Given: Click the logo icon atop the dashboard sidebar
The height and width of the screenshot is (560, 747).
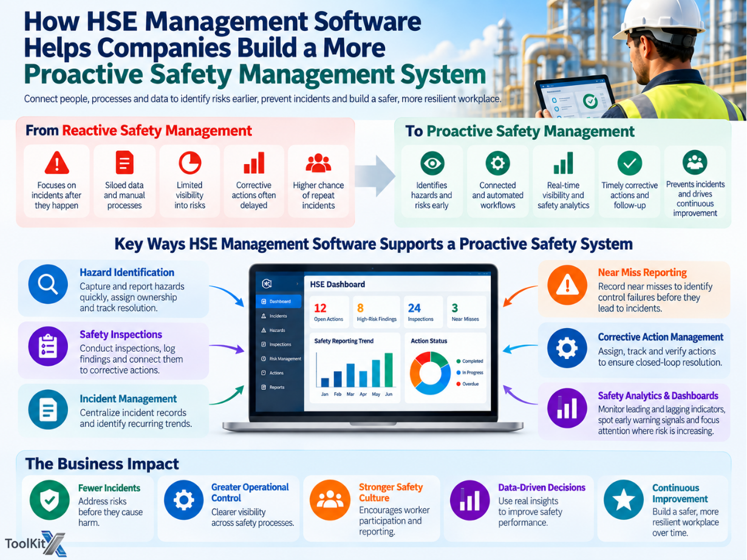Looking at the screenshot, I should 267,284.
